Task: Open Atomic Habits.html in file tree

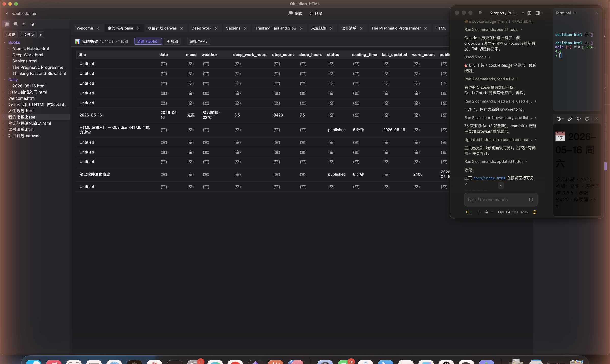Action: coord(30,49)
